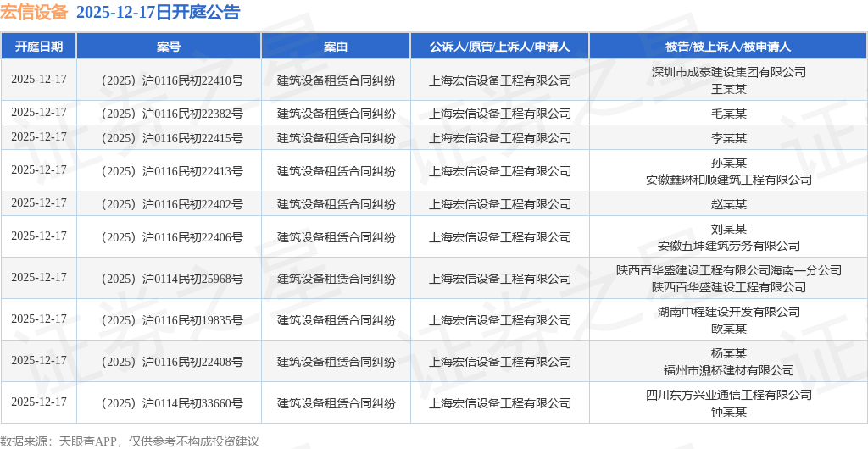
Task: Click defendant 安徽鑫琳和顺建筑工程有限公司
Action: [728, 180]
